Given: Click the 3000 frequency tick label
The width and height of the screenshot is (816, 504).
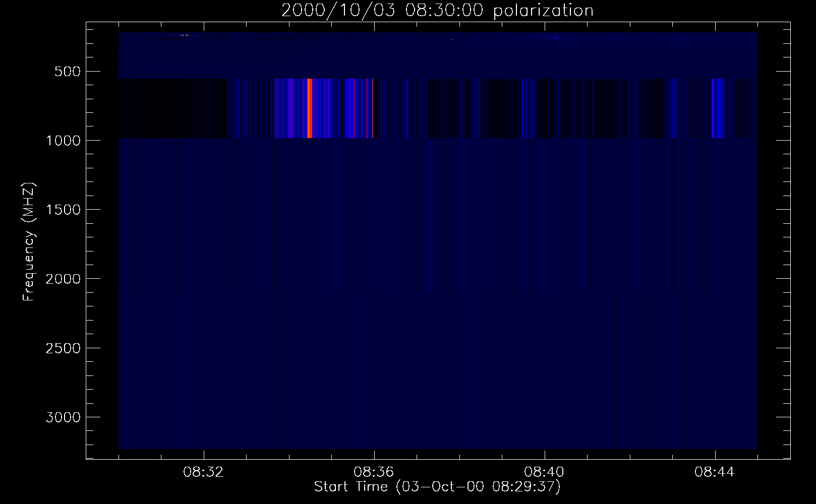Looking at the screenshot, I should coord(63,417).
